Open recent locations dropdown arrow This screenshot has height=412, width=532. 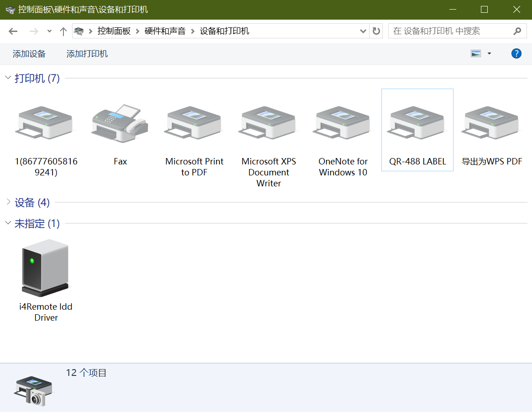click(50, 31)
